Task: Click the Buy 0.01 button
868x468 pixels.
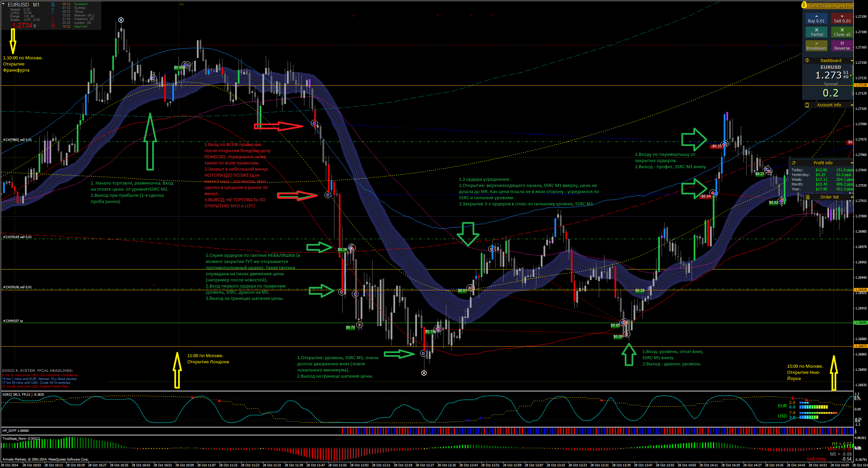Action: (x=816, y=19)
